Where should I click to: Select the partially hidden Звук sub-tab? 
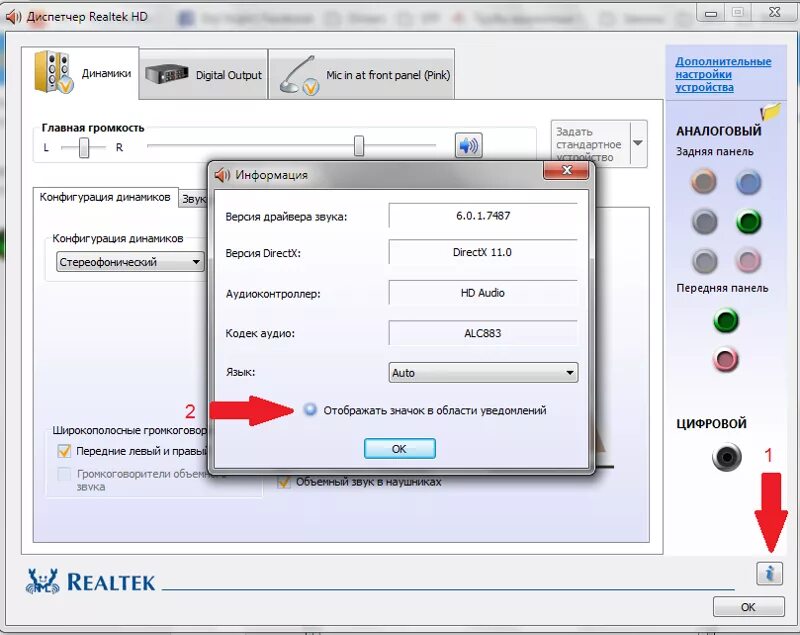pyautogui.click(x=193, y=198)
